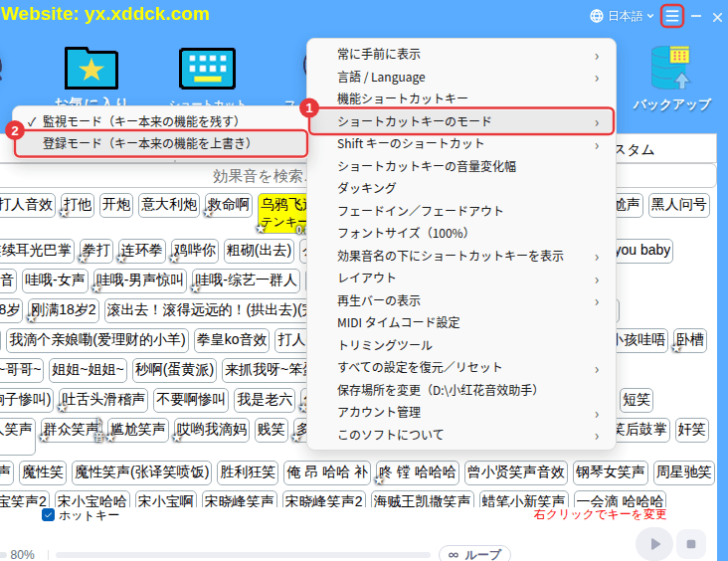Expand レイアウト submenu

[x=461, y=279]
